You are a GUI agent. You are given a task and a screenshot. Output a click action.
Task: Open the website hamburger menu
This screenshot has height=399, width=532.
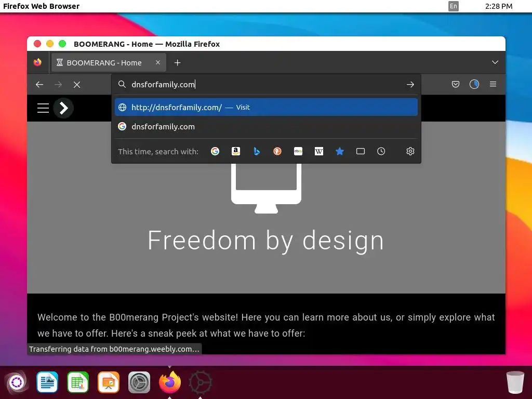pyautogui.click(x=43, y=108)
